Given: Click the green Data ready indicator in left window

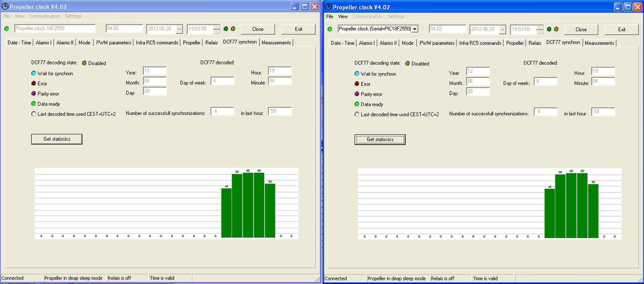Looking at the screenshot, I should click(x=34, y=104).
